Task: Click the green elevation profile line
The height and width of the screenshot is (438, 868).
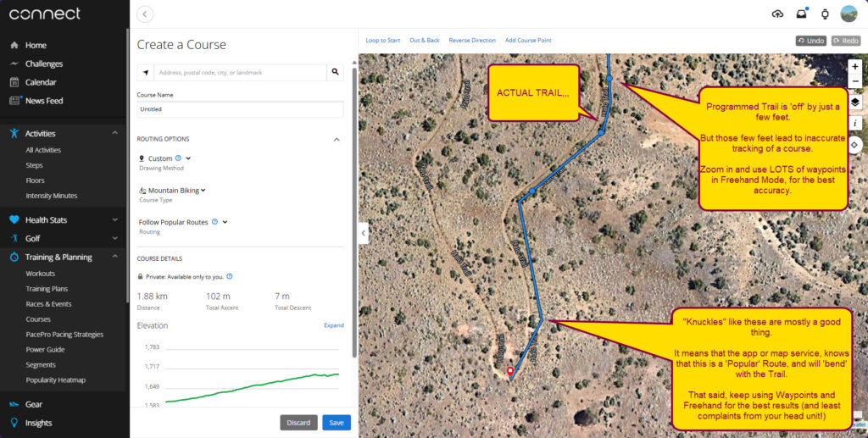Action: (253, 388)
